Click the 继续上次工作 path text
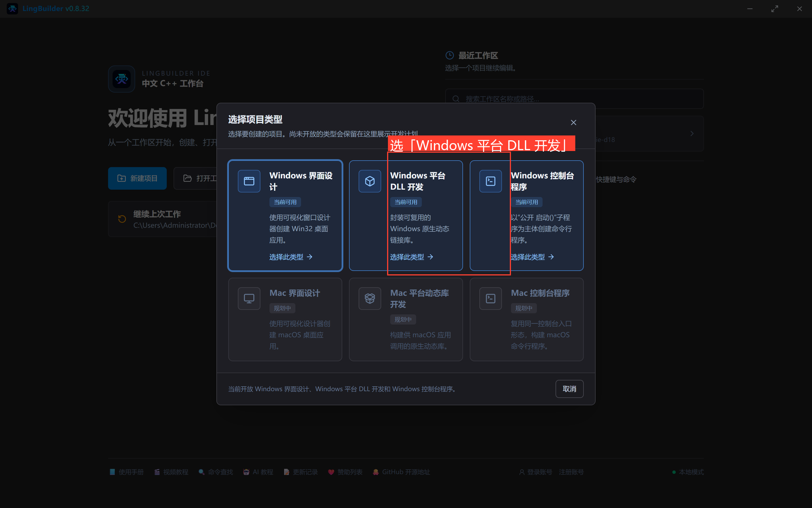The width and height of the screenshot is (812, 508). coord(175,225)
